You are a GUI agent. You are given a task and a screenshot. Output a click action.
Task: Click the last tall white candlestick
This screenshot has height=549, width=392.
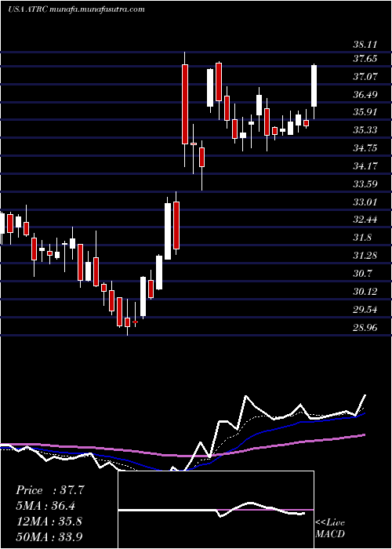coord(314,85)
